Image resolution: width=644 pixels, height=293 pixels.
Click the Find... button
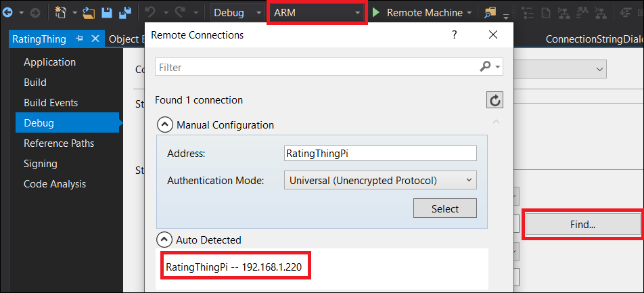click(x=583, y=225)
